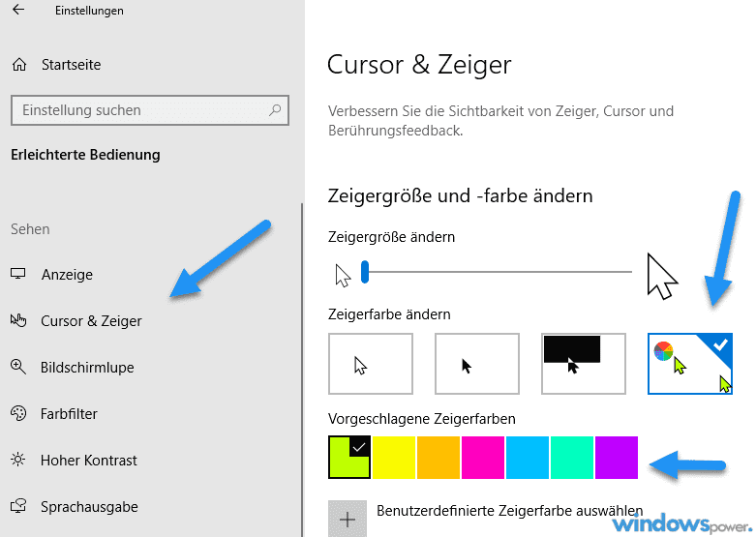Select the custom color pointer option
The image size is (756, 537).
[x=689, y=364]
